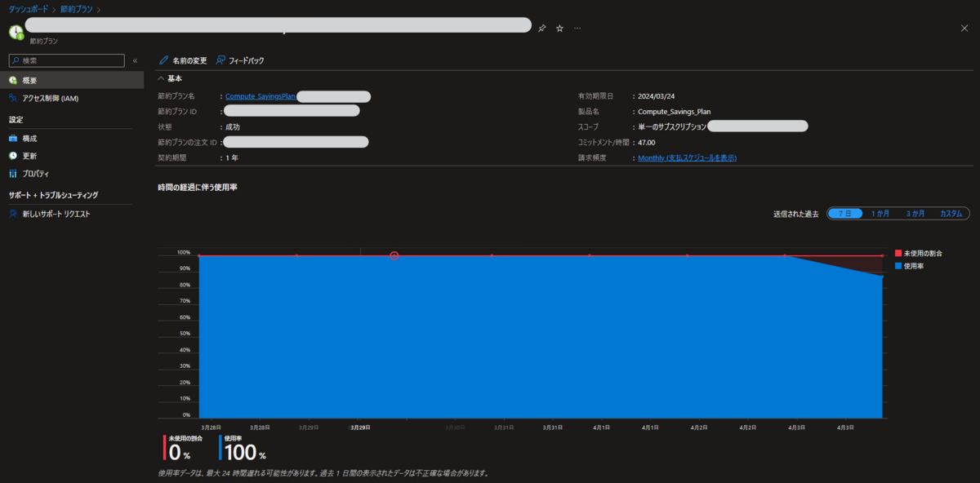Pin this savings plan to dashboard
Image resolution: width=980 pixels, height=483 pixels.
[x=541, y=28]
